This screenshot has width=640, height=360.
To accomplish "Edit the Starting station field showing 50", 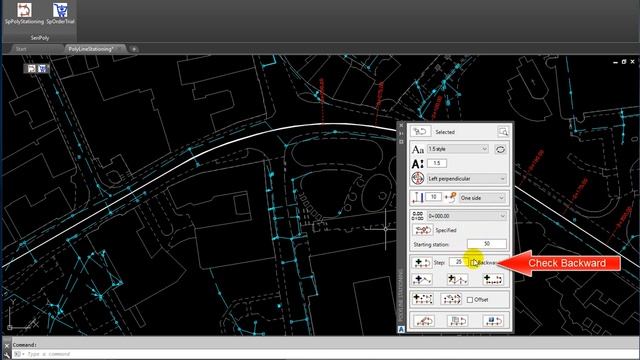I will tap(487, 244).
